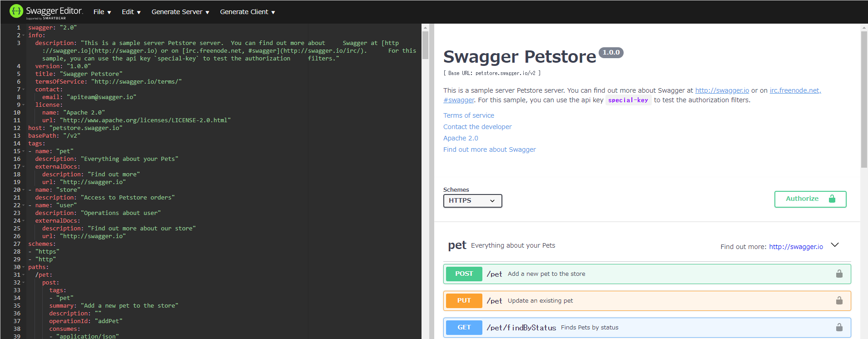Fold the paths block at line 30
The height and width of the screenshot is (339, 868).
(24, 267)
